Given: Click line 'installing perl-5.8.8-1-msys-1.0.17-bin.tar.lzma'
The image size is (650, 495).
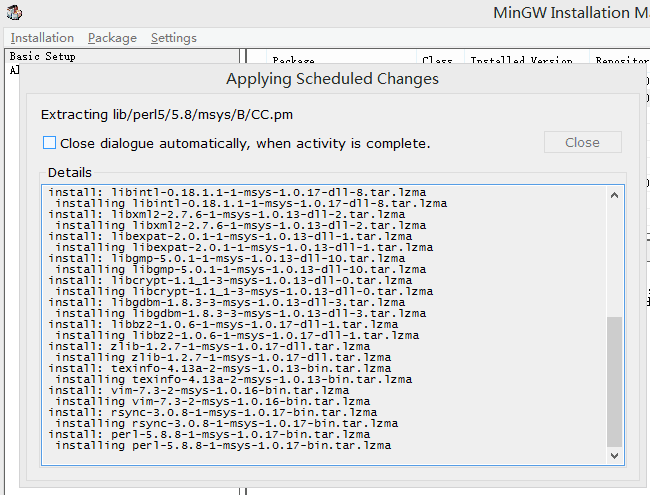Looking at the screenshot, I should tap(223, 445).
